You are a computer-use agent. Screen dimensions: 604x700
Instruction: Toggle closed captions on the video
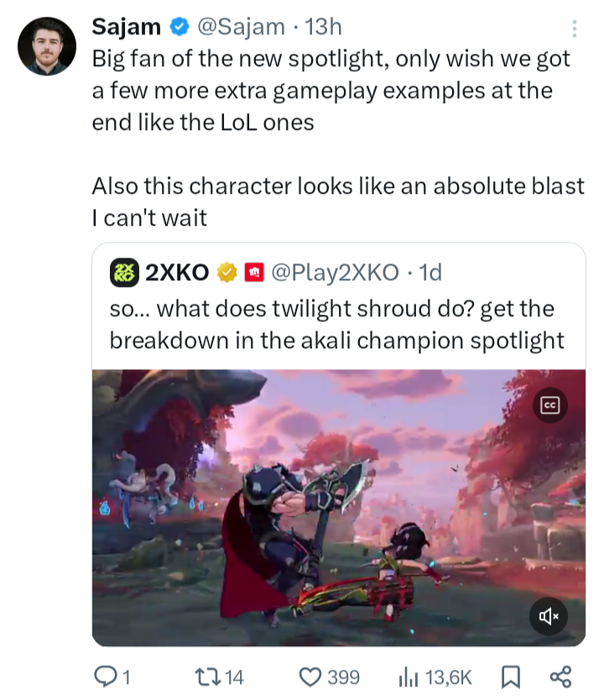pos(550,405)
